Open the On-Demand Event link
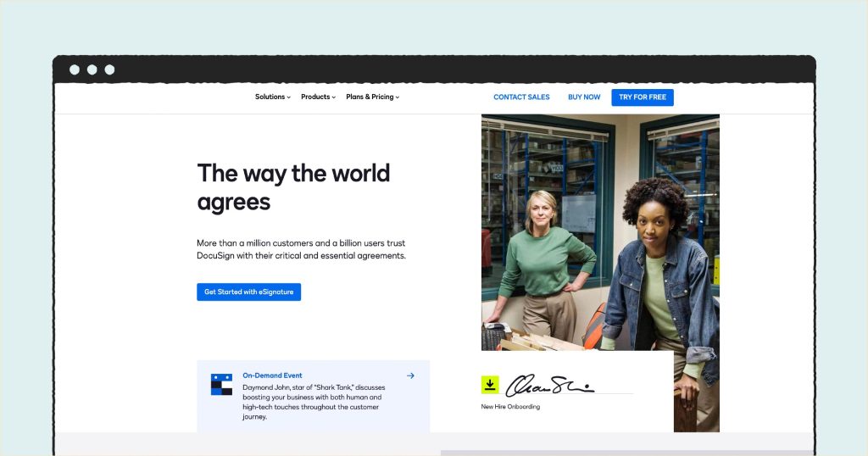868x456 pixels. pyautogui.click(x=272, y=375)
